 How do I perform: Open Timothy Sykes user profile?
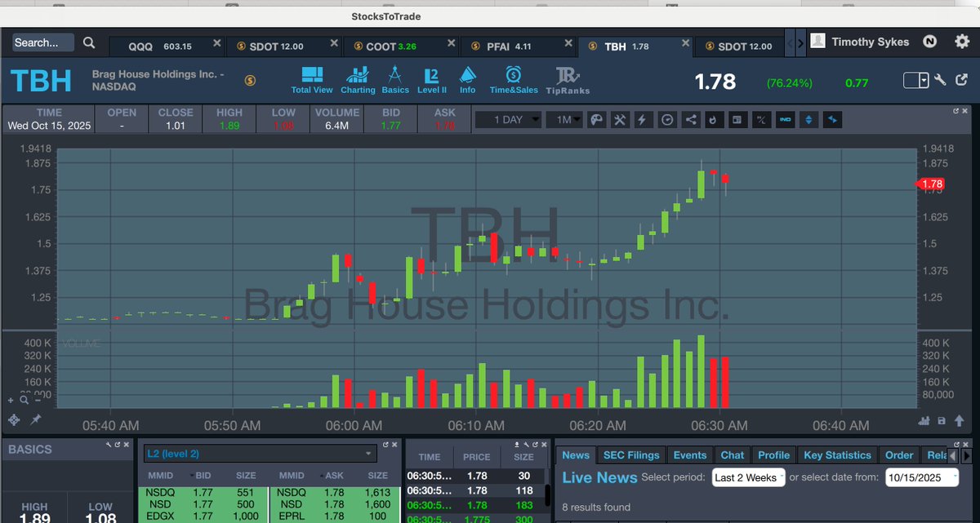[861, 42]
